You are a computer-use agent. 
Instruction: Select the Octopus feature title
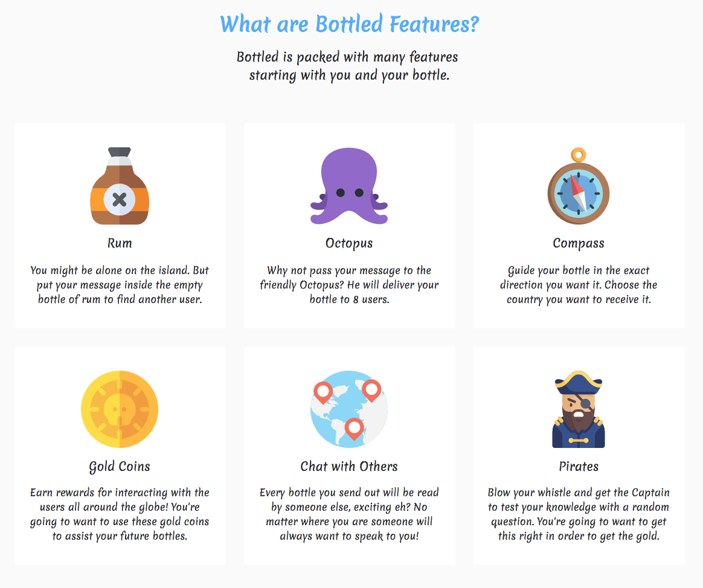(349, 243)
